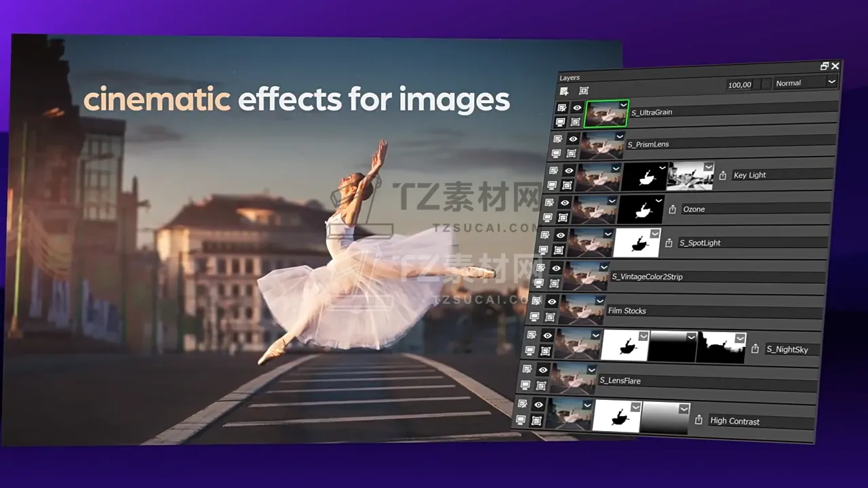Click the export icon beside S_NightSky
The width and height of the screenshot is (868, 488).
[755, 349]
